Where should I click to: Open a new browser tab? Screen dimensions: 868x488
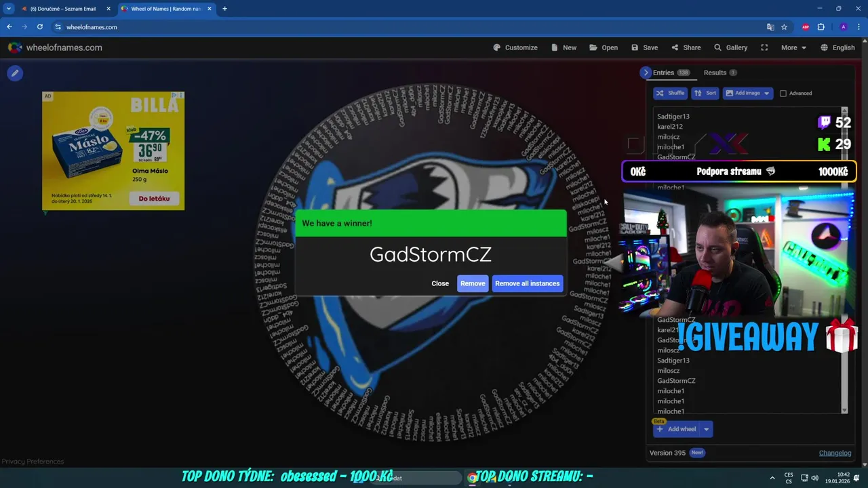coord(224,9)
